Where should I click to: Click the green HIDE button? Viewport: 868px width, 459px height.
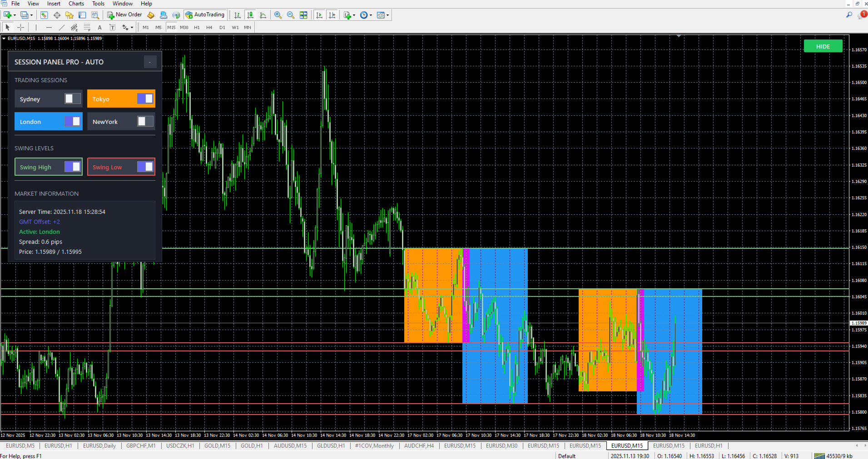(823, 46)
